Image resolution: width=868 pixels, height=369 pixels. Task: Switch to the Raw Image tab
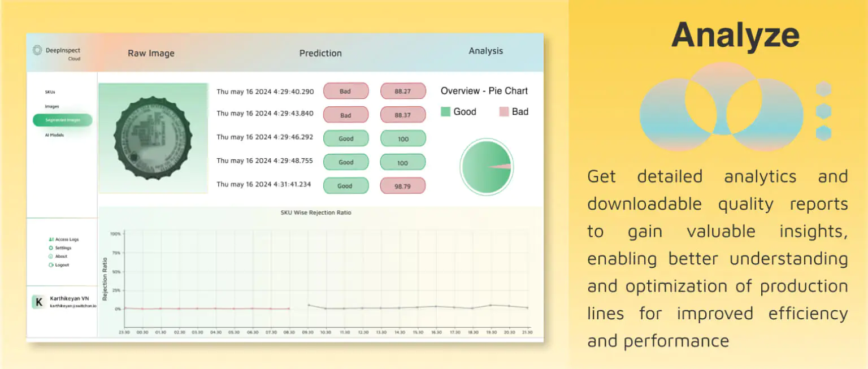[x=151, y=53]
